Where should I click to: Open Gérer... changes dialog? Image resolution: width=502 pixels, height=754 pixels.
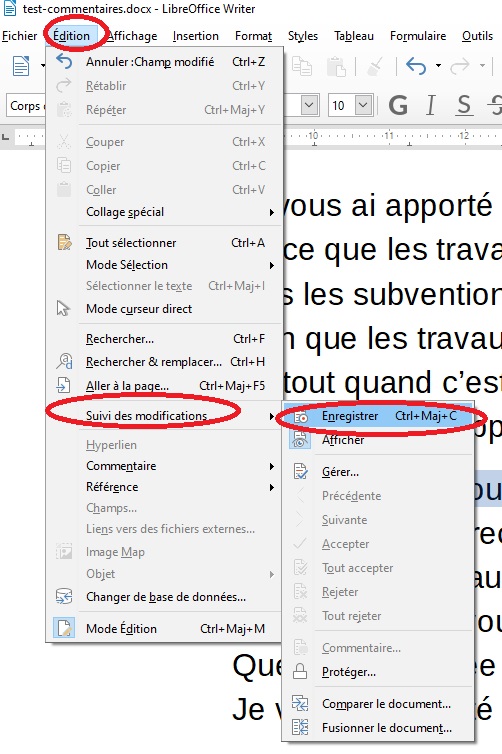pos(378,472)
